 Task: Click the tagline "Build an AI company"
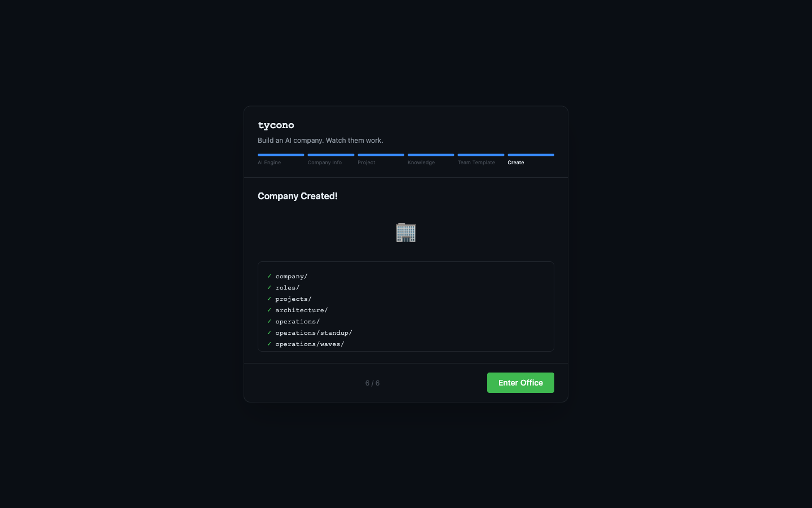coord(320,141)
